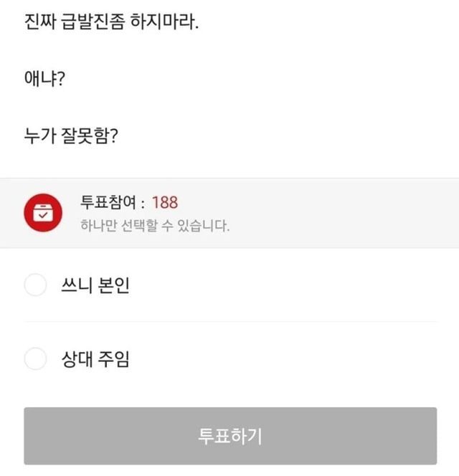Click the word "주임" in second option
This screenshot has width=459, height=476.
click(113, 359)
